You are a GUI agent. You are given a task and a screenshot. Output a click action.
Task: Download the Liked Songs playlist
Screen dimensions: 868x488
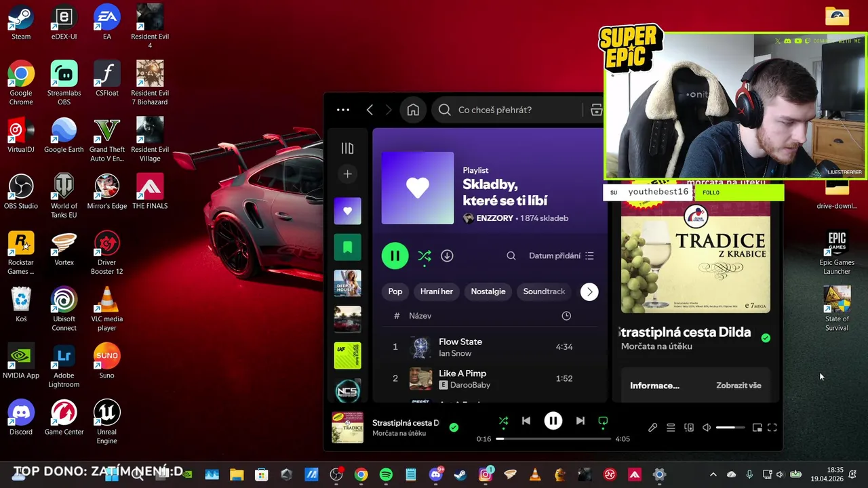447,256
